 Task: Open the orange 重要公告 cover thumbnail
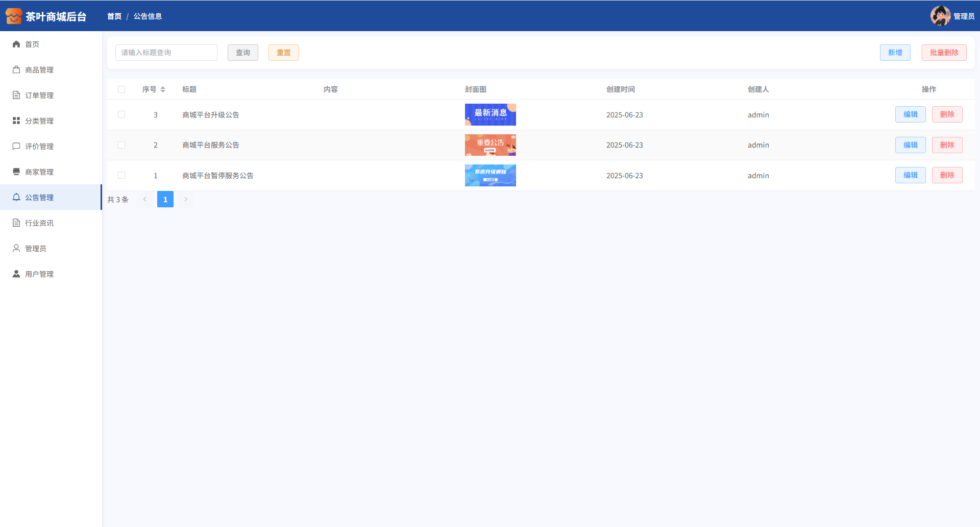point(490,145)
